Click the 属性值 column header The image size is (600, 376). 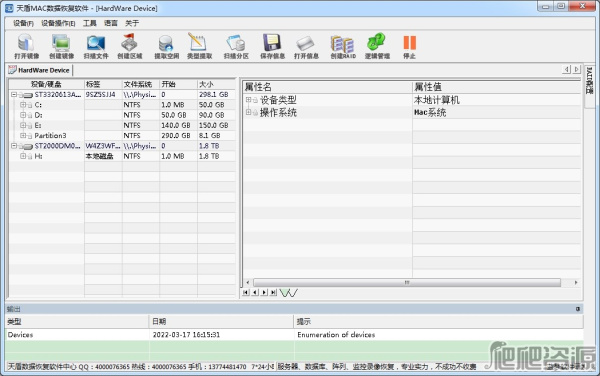[x=497, y=87]
